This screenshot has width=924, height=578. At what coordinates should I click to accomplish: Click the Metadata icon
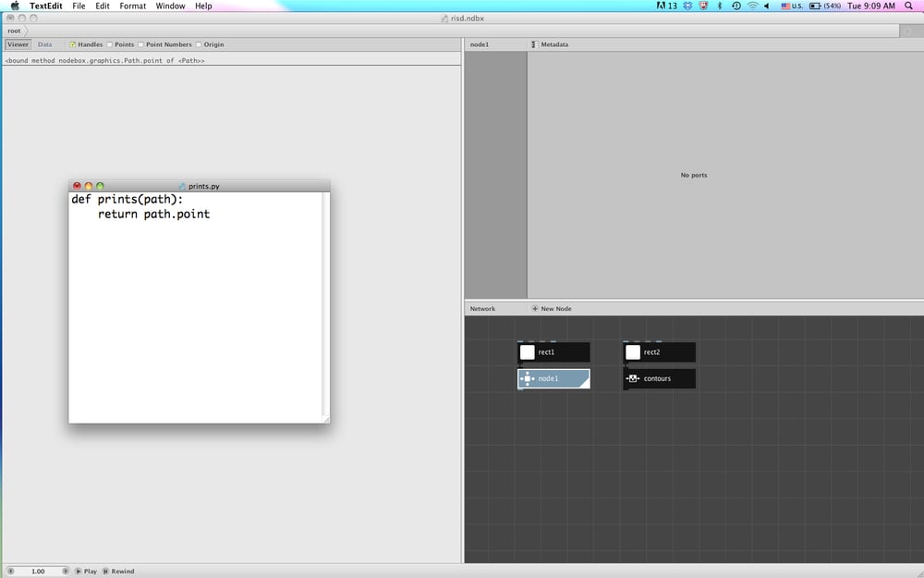tap(534, 44)
